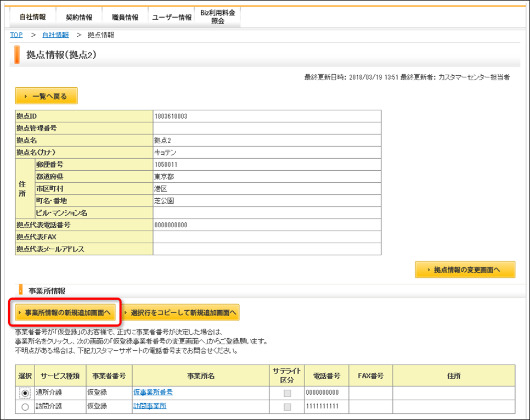Select the 通所介護 row radio button
The image size is (530, 420).
point(25,393)
